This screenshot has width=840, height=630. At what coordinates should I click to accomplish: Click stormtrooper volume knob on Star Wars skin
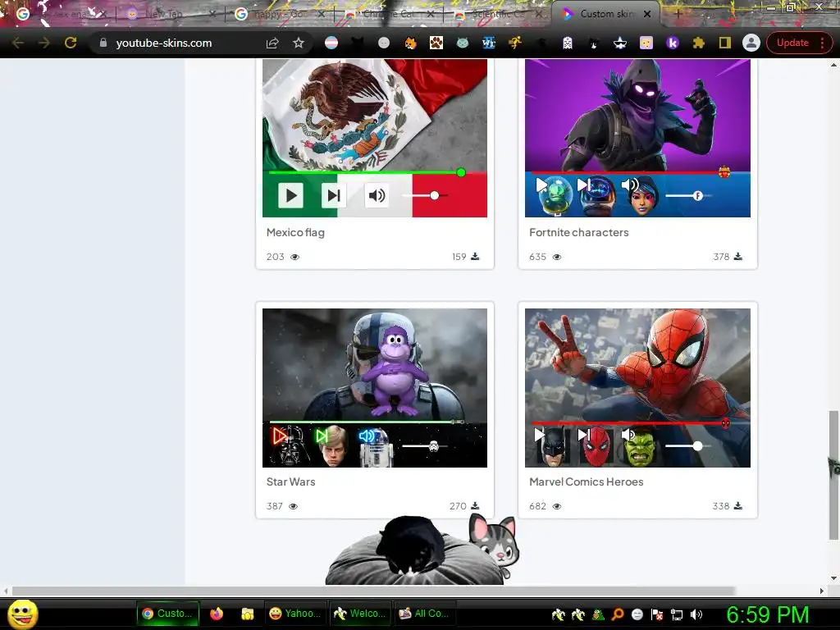click(434, 445)
